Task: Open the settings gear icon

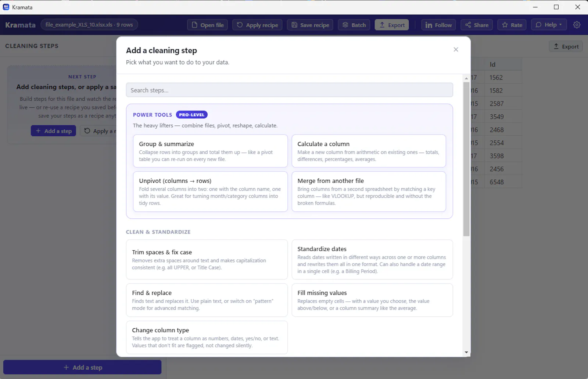Action: click(577, 25)
